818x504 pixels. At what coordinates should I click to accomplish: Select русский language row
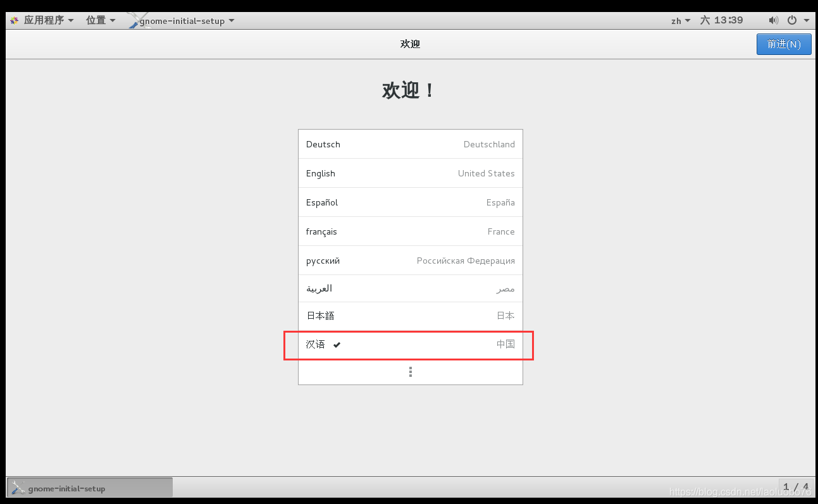tap(411, 261)
